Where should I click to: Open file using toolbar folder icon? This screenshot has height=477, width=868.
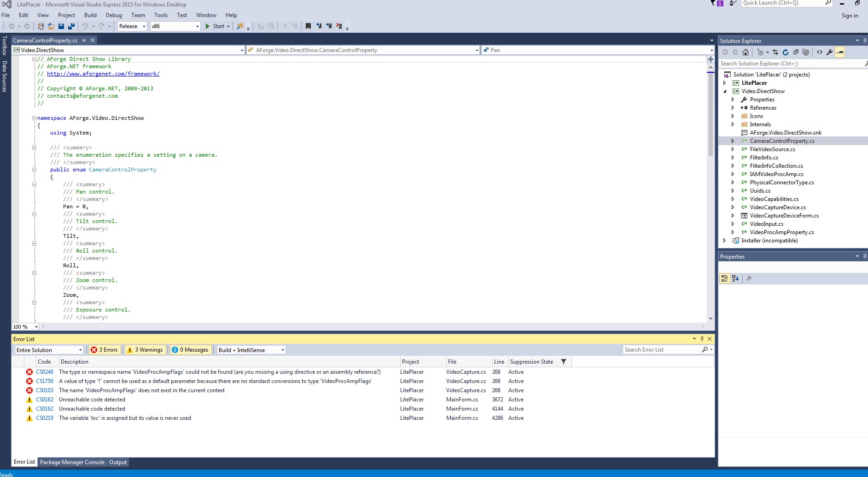coord(51,26)
